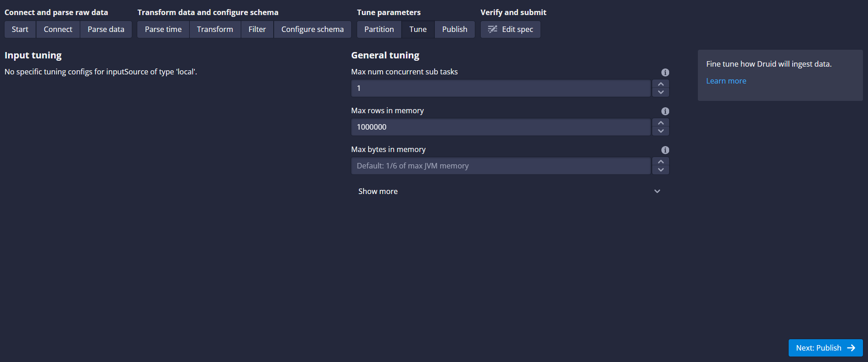Increment Max num concurrent sub tasks value

click(660, 84)
